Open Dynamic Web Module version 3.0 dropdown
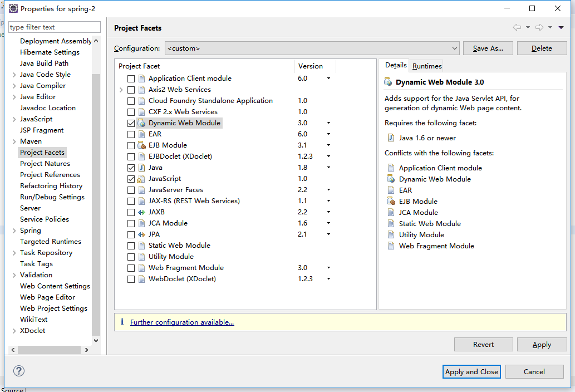The height and width of the screenshot is (392, 575). pos(328,123)
